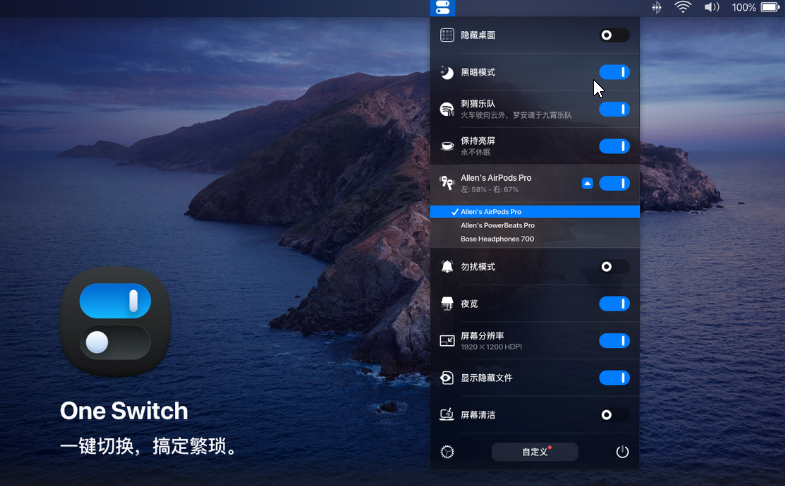Turn on the 屏幕清洁 toggle
Screen dimensions: 785x486
click(613, 414)
